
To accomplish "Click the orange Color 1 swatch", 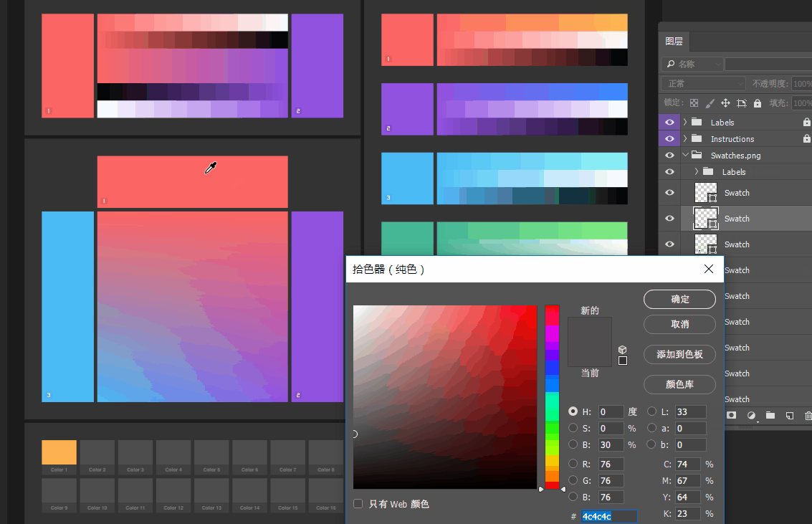I will tap(59, 453).
